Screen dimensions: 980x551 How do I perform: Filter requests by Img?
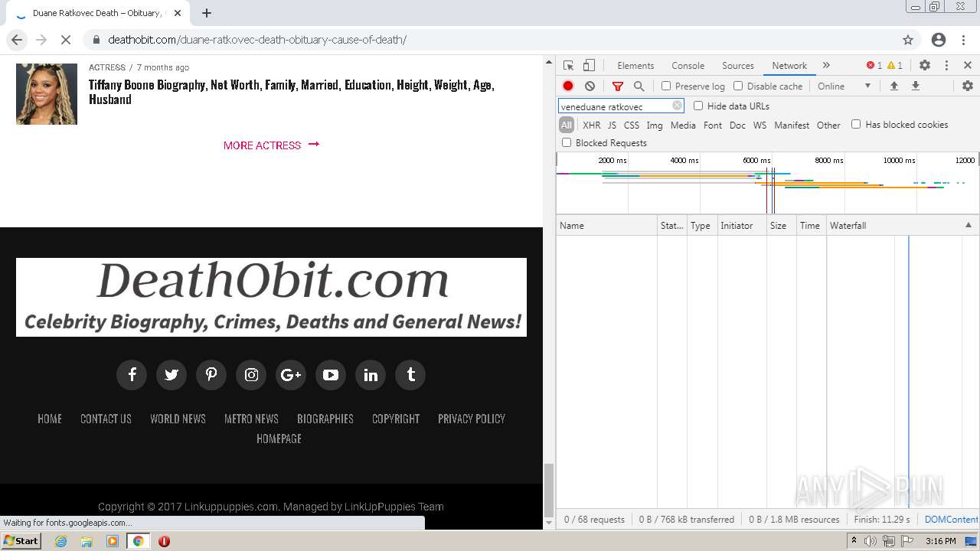pyautogui.click(x=655, y=126)
